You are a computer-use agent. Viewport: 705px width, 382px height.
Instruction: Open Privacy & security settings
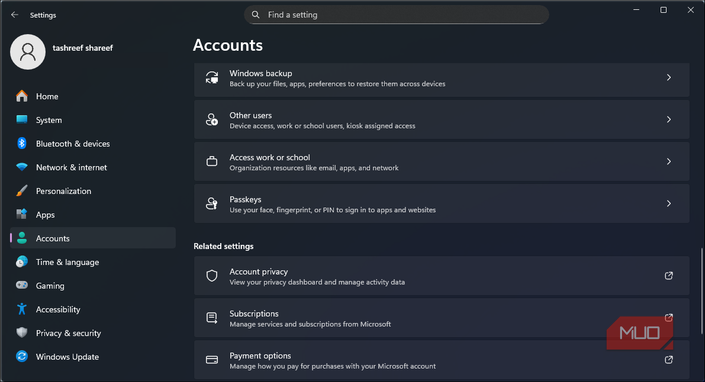tap(93, 333)
